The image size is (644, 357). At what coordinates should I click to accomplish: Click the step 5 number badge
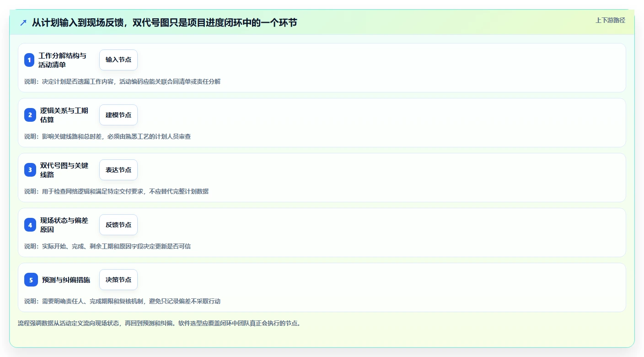click(31, 280)
